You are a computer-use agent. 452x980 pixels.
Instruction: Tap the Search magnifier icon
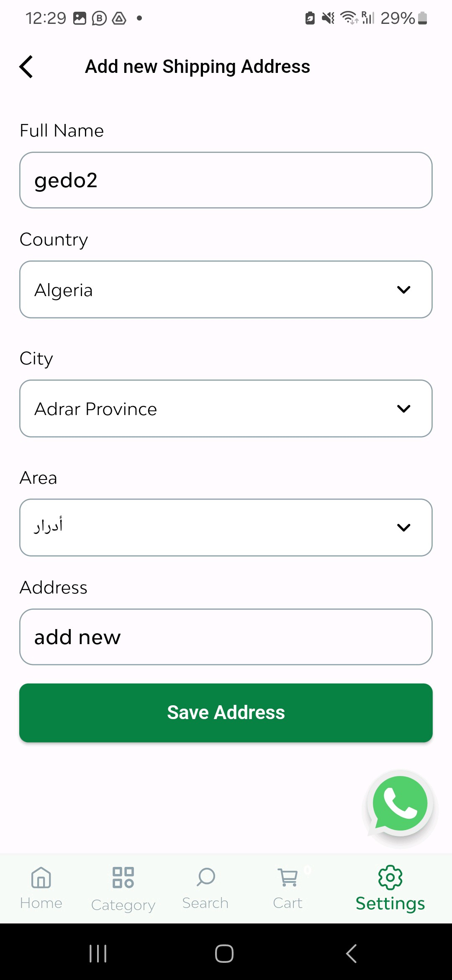click(205, 877)
